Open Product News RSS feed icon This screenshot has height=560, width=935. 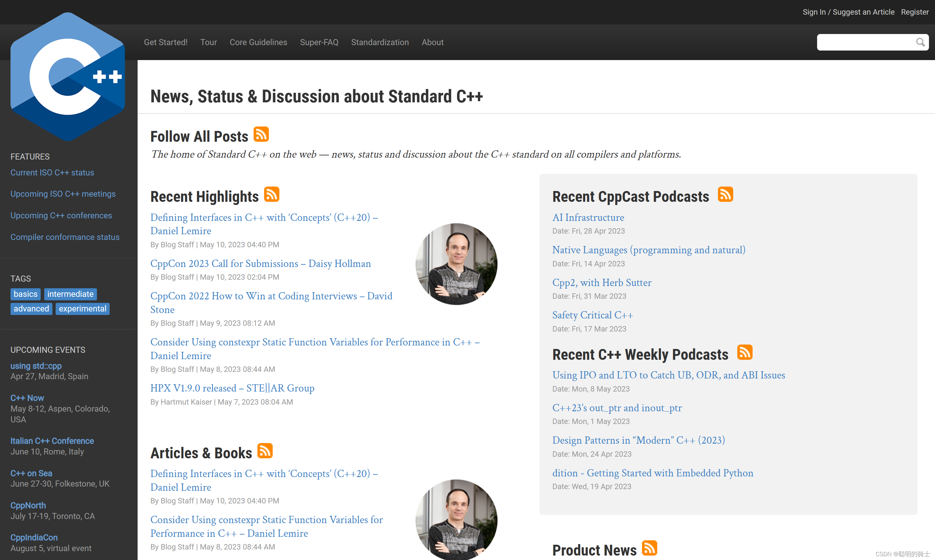click(x=649, y=548)
